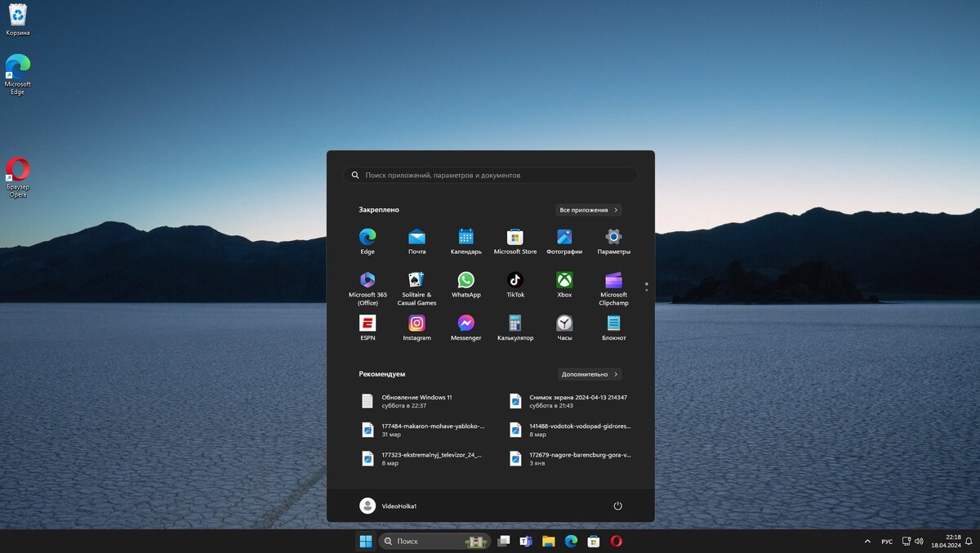Screen dimensions: 980x553
Task: Open Microsoft Store from pinned apps
Action: [x=515, y=242]
